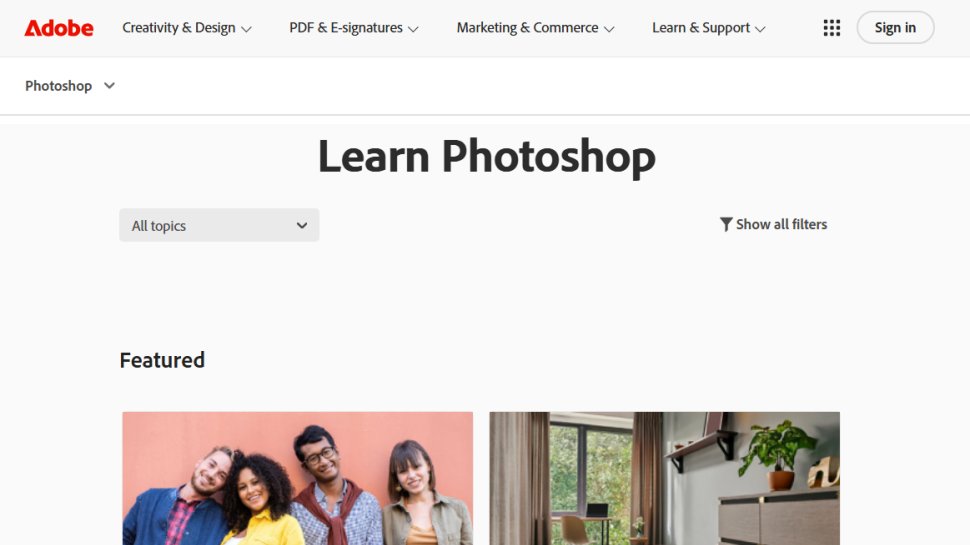Click Show all filters text
970x545 pixels.
click(x=781, y=224)
